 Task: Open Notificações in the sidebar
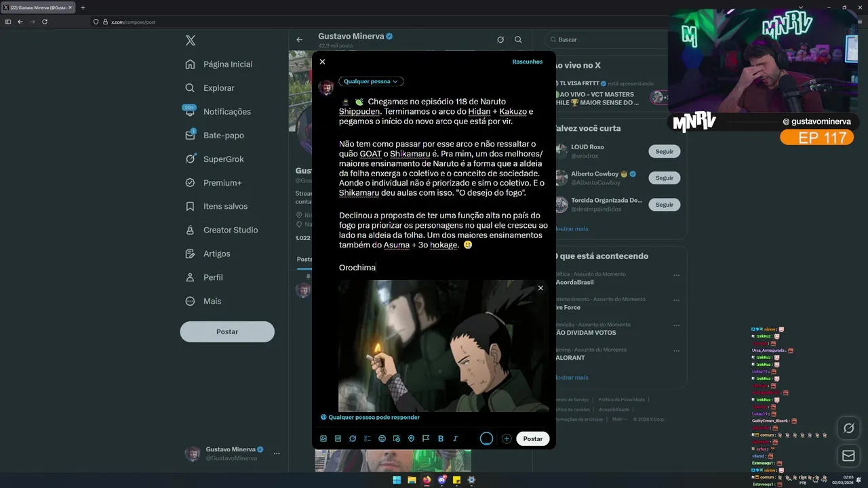click(x=218, y=112)
